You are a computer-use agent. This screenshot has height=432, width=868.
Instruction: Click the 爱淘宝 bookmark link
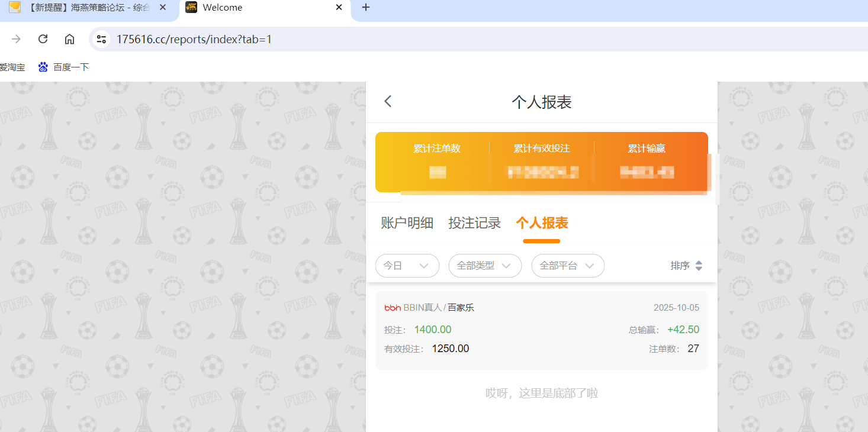click(13, 67)
